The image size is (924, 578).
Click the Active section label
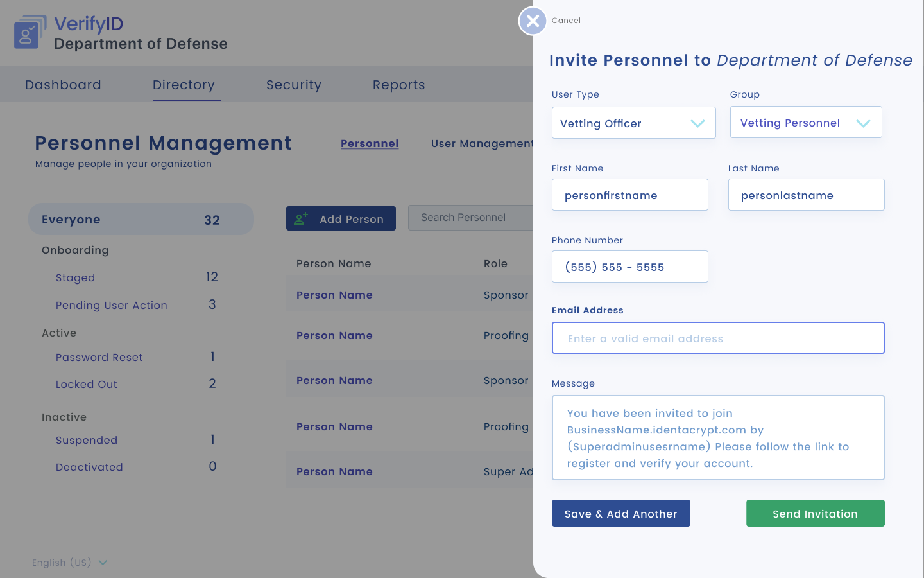pos(59,333)
